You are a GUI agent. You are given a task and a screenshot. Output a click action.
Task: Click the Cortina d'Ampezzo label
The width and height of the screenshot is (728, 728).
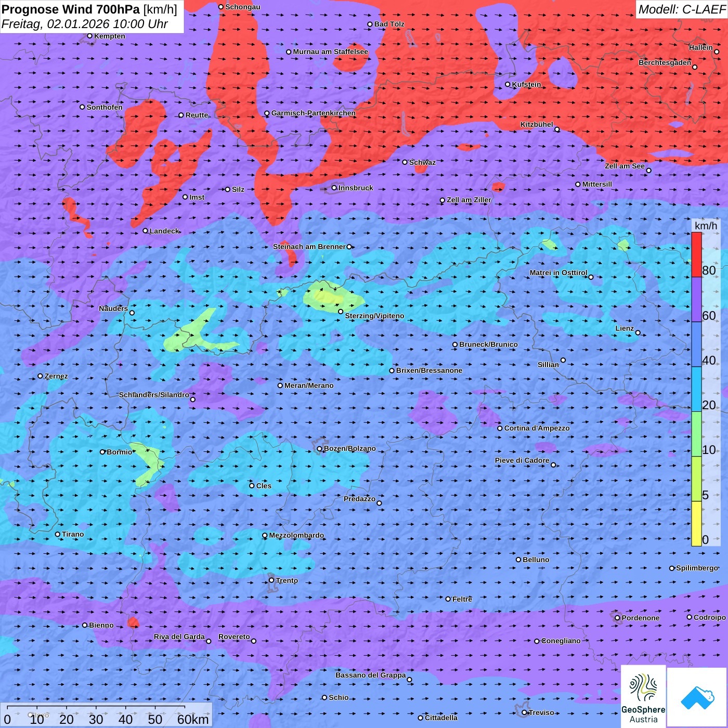click(537, 428)
